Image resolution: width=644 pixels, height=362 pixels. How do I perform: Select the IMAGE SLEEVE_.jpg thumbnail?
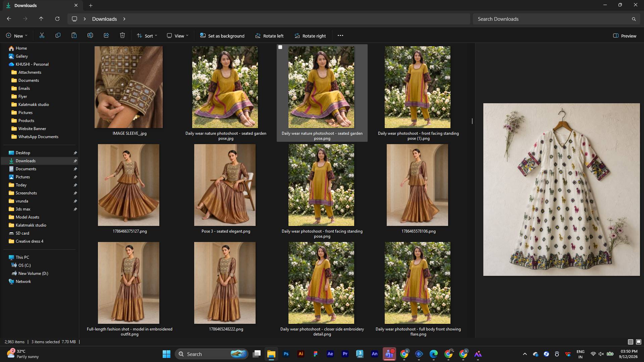pos(129,90)
